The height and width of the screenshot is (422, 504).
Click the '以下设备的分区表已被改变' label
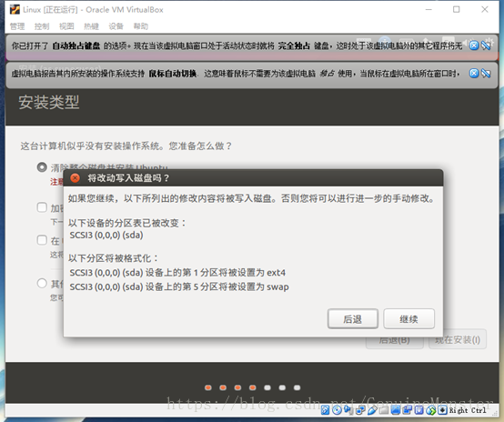[x=127, y=223]
